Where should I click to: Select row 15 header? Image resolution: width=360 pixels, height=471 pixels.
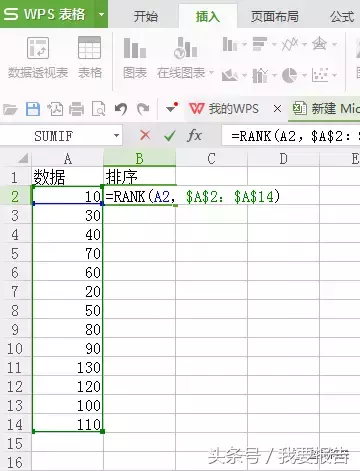pyautogui.click(x=15, y=443)
